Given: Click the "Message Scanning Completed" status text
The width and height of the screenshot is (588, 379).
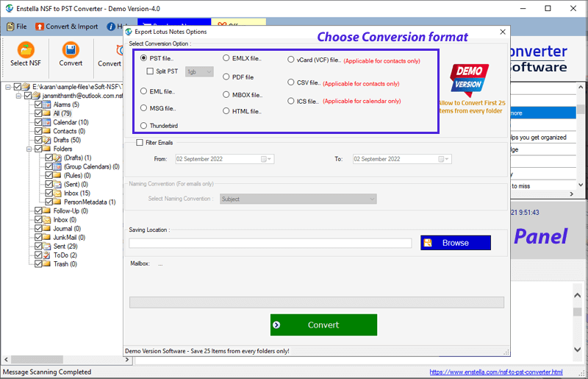Looking at the screenshot, I should point(47,372).
